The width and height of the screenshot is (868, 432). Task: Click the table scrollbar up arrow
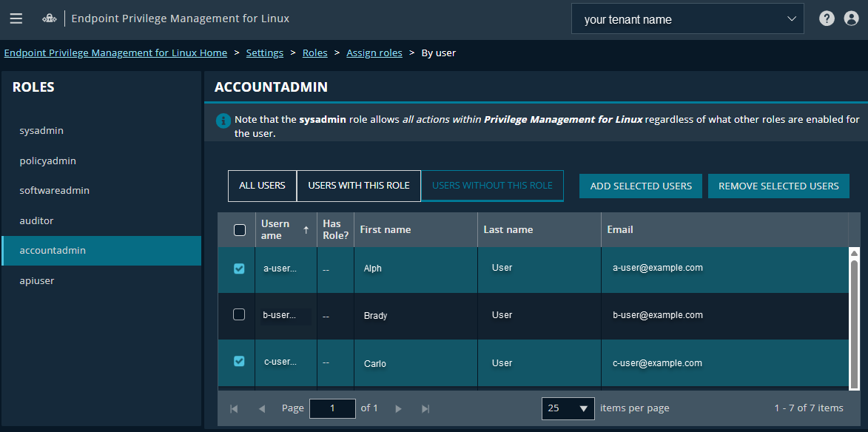[854, 253]
